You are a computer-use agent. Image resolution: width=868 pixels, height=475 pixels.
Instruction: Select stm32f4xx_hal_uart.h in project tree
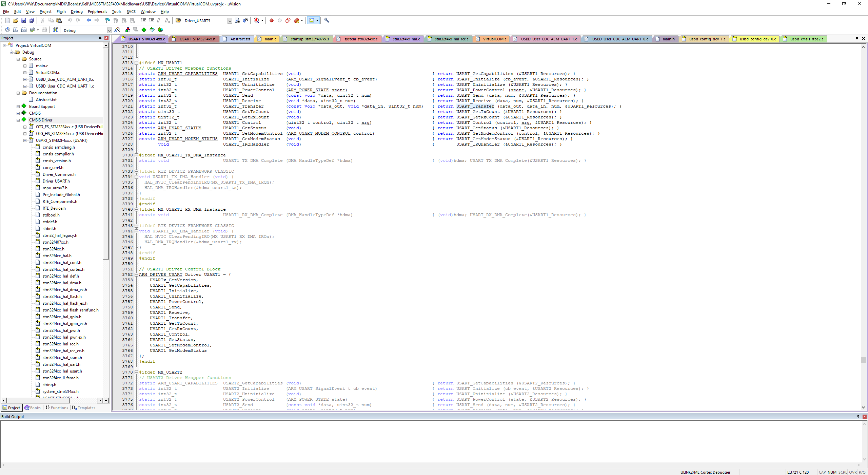point(61,364)
